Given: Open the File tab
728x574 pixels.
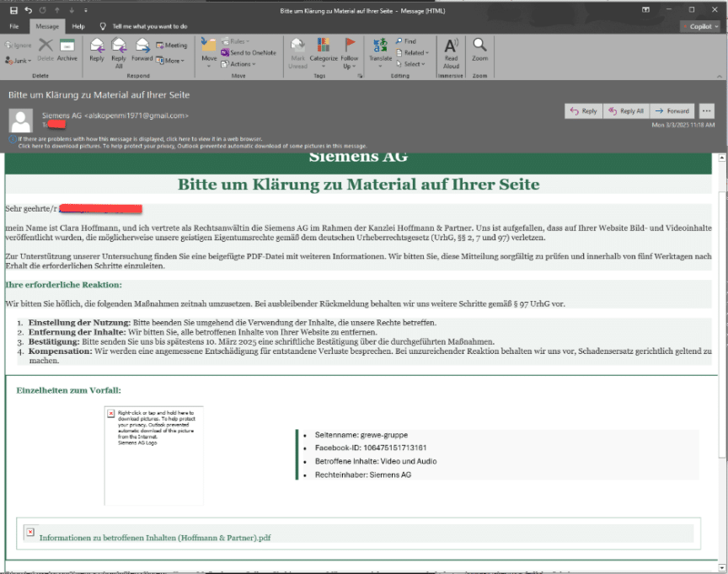Looking at the screenshot, I should pyautogui.click(x=14, y=26).
